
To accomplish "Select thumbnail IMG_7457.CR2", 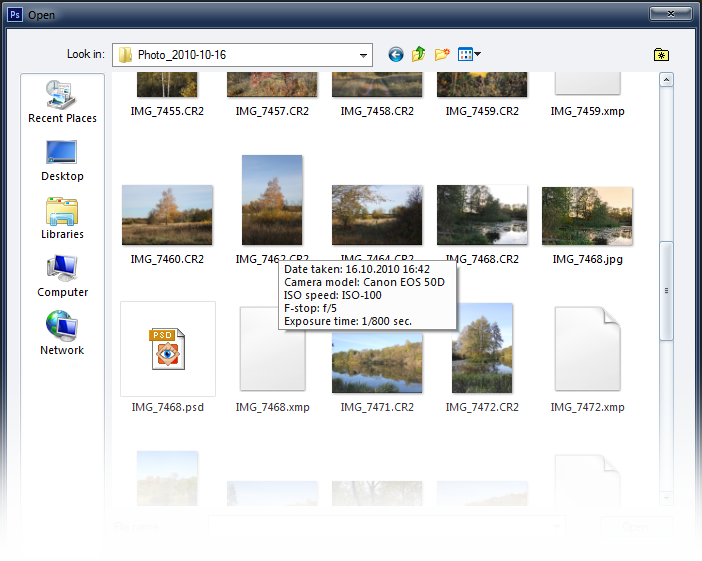I will 272,85.
